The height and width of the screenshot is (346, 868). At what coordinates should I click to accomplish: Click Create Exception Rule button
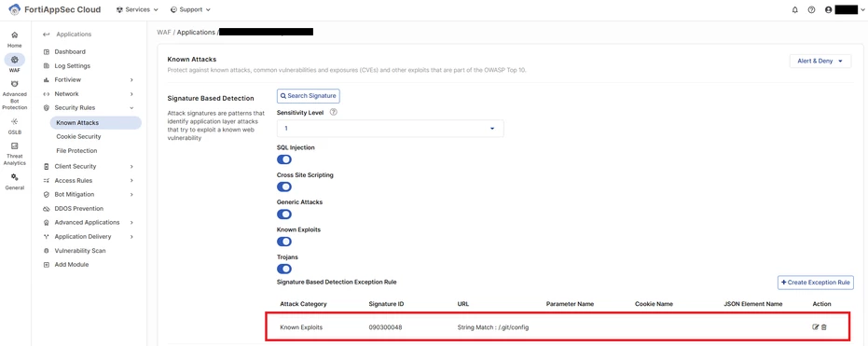(x=816, y=283)
